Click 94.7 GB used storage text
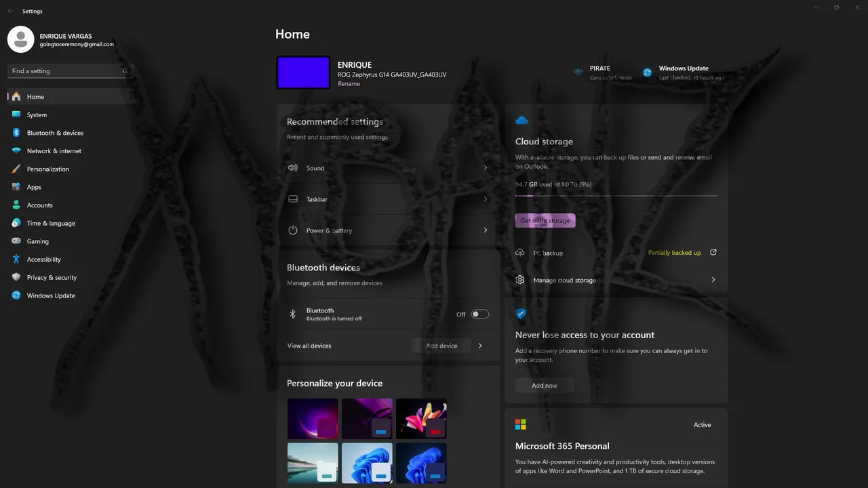868x488 pixels. (x=553, y=184)
